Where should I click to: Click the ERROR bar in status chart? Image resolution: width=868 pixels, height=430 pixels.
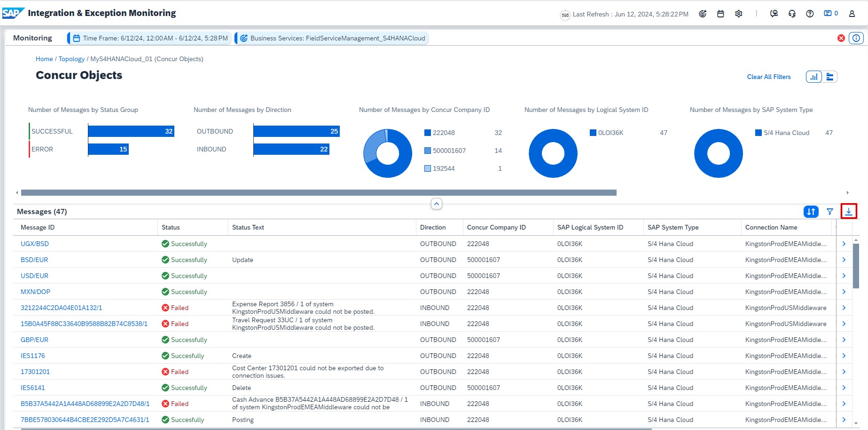[109, 149]
